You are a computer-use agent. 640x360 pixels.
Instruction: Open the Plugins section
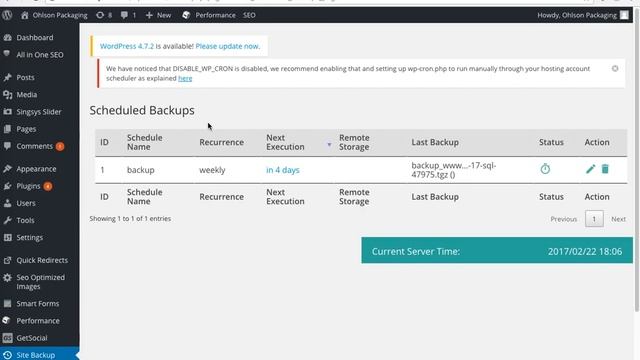click(x=28, y=186)
